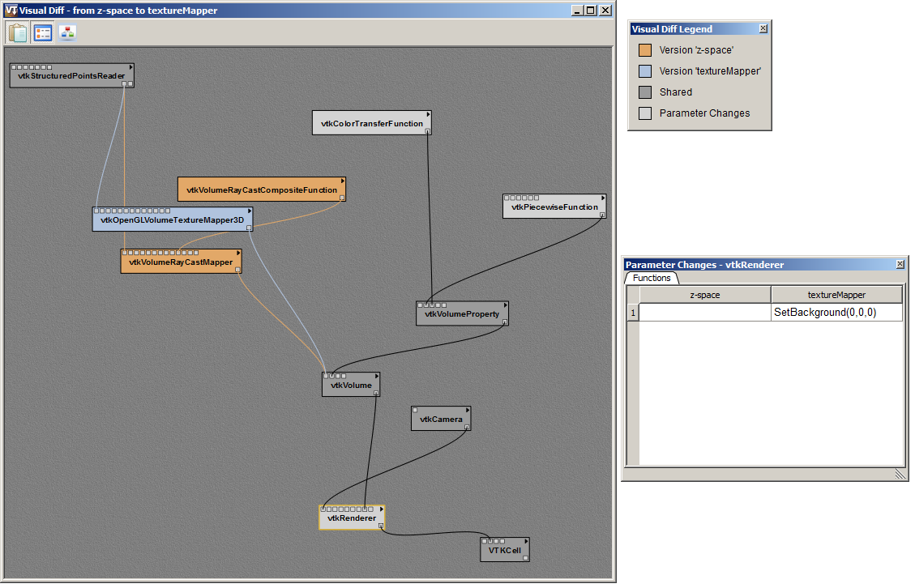Select the vtkRenderer module node
Screen dimensions: 915x588
pos(346,518)
